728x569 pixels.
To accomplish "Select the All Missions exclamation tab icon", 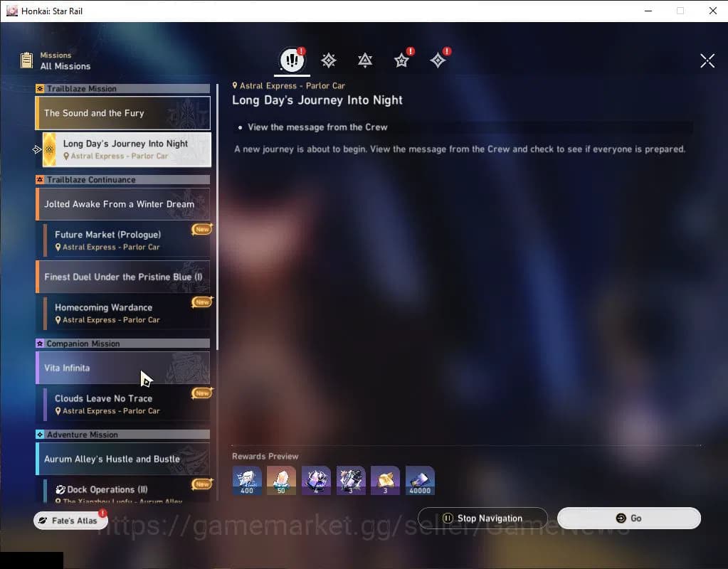I will pos(292,60).
